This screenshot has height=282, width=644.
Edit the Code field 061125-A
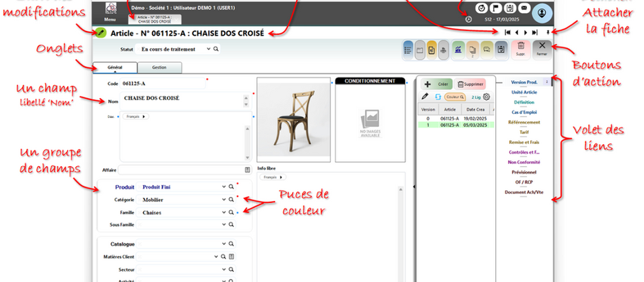pyautogui.click(x=162, y=84)
